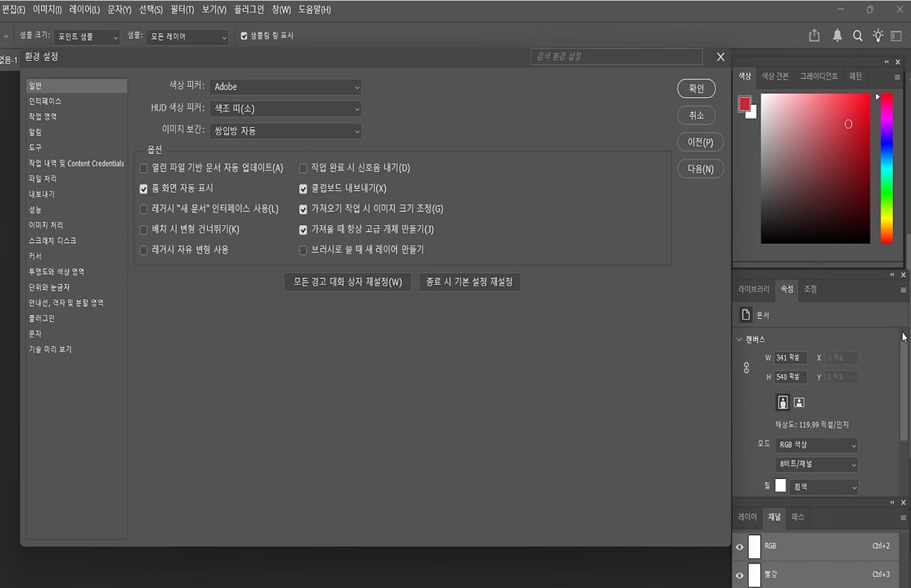Toggle 샘플링 링 표시 checkbox
This screenshot has width=911, height=588.
coord(244,36)
